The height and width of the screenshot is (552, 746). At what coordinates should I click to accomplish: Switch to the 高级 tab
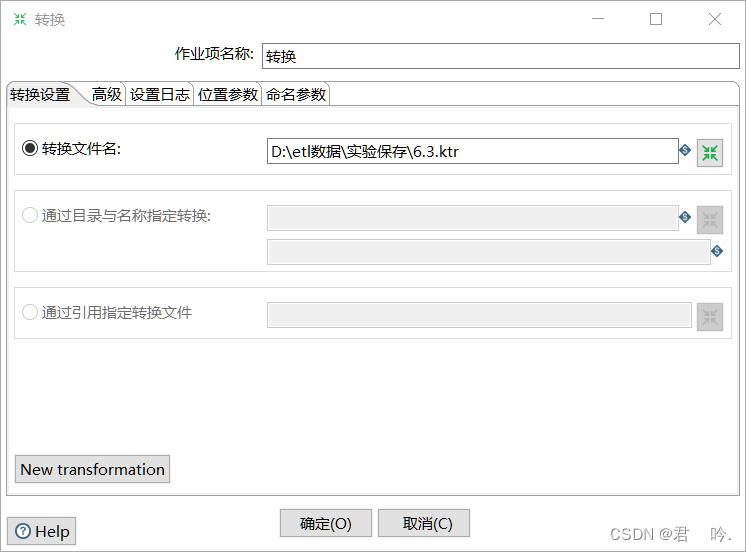tap(107, 94)
